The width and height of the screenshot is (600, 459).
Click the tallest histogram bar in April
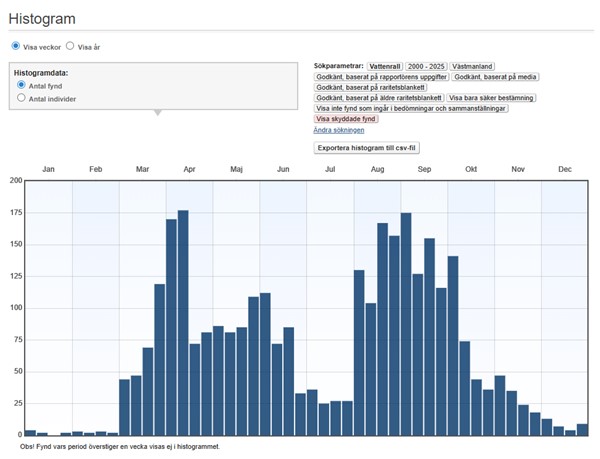(x=183, y=322)
